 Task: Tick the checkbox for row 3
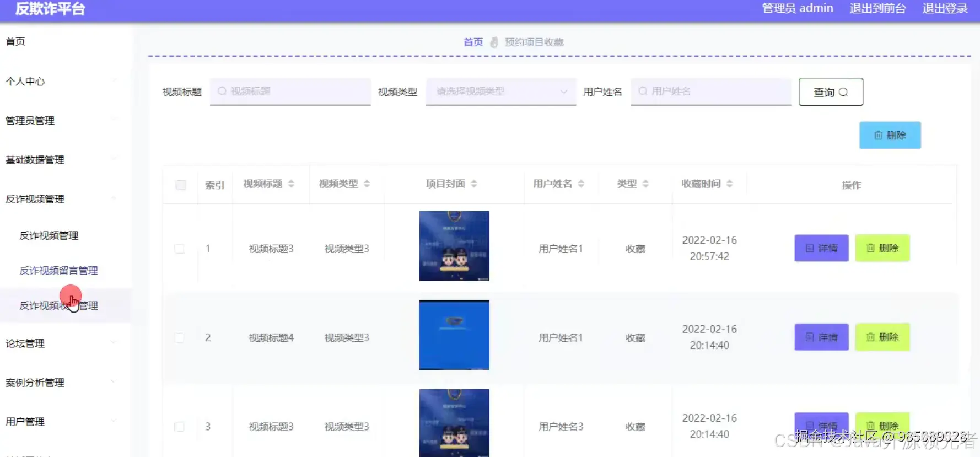[179, 426]
